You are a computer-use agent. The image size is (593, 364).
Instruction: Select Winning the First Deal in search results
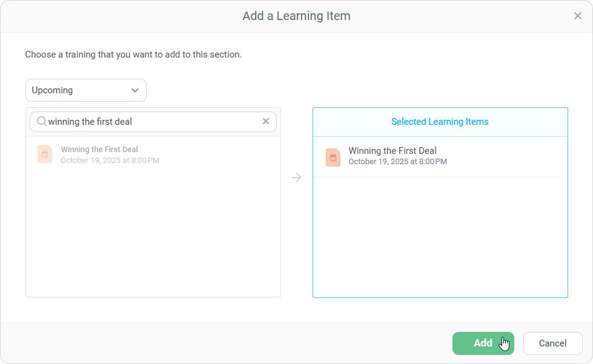coord(99,150)
